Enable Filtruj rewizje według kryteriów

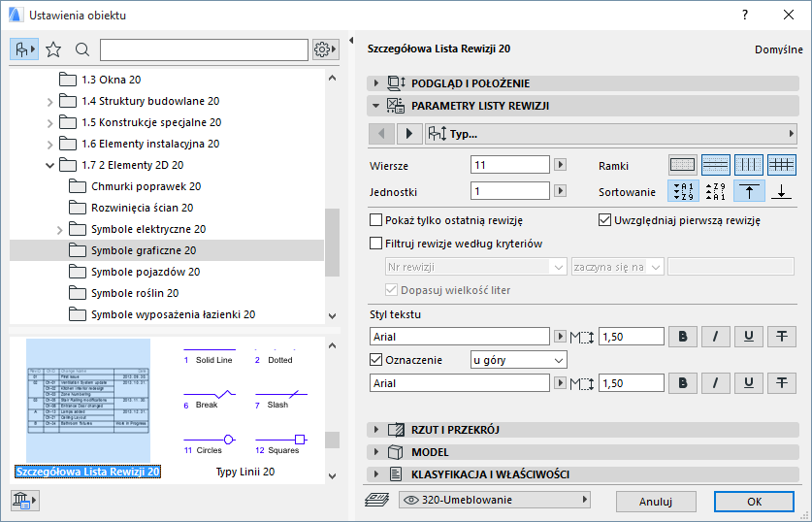376,244
